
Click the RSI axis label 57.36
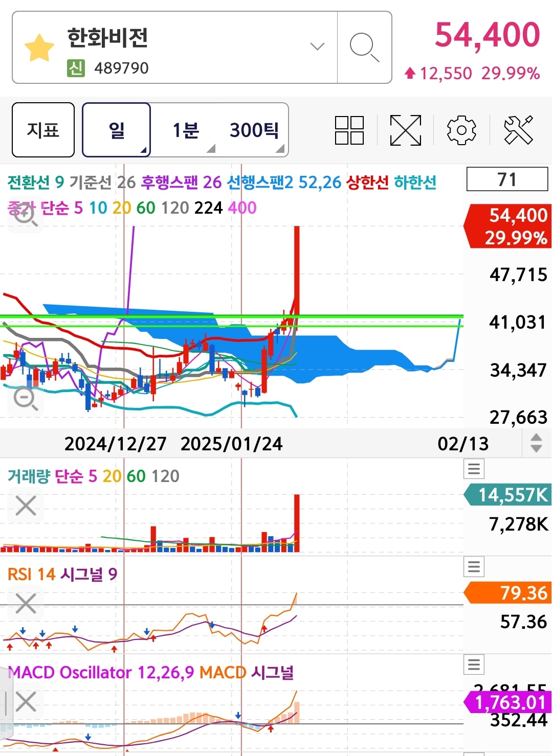(x=523, y=622)
